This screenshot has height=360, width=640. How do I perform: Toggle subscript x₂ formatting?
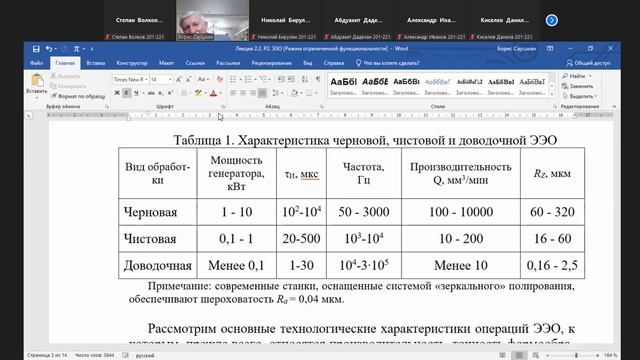tap(161, 93)
